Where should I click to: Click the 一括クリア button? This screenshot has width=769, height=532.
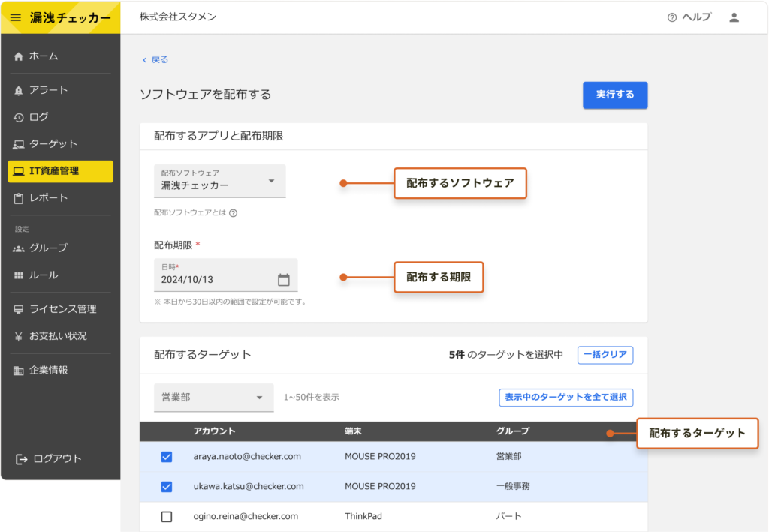point(605,355)
